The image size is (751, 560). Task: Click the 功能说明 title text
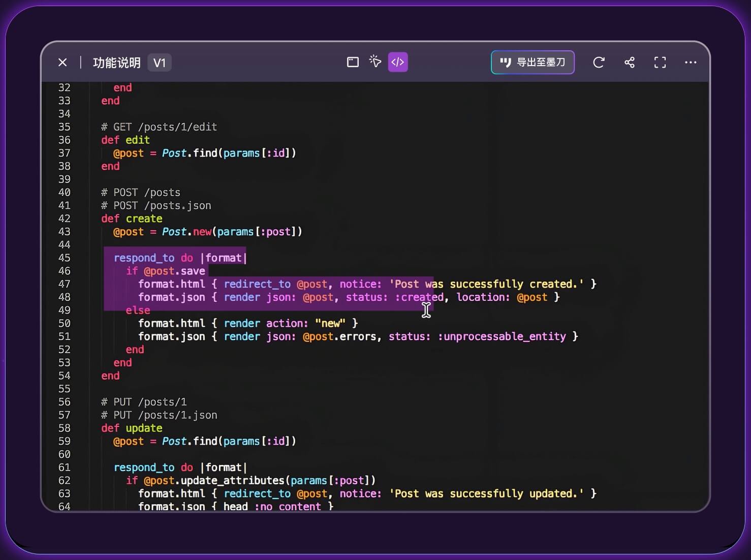coord(117,63)
